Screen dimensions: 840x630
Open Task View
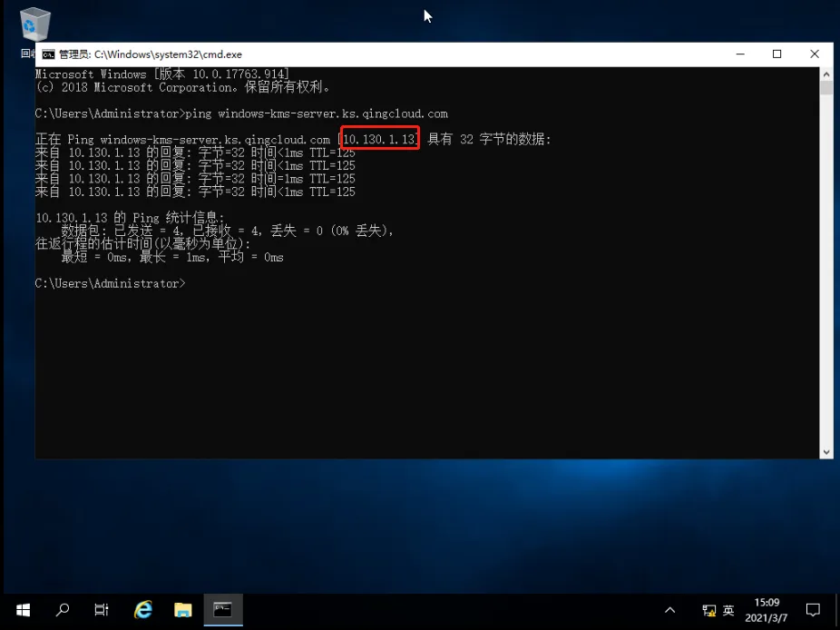101,609
